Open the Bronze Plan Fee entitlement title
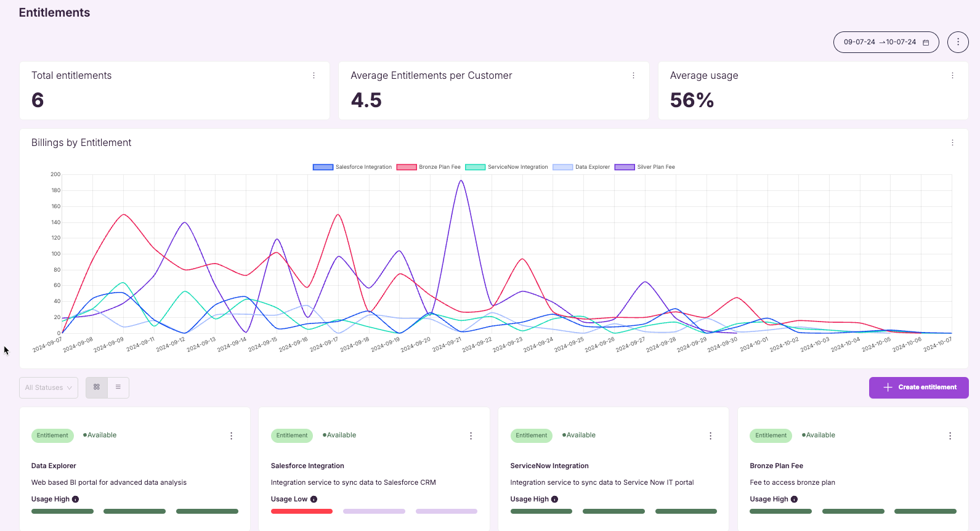Viewport: 980px width, 531px height. (x=776, y=466)
